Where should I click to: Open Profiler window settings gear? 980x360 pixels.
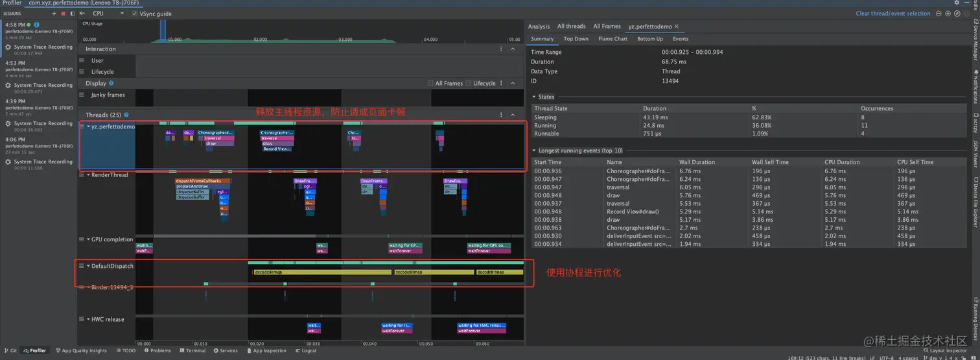click(x=956, y=3)
